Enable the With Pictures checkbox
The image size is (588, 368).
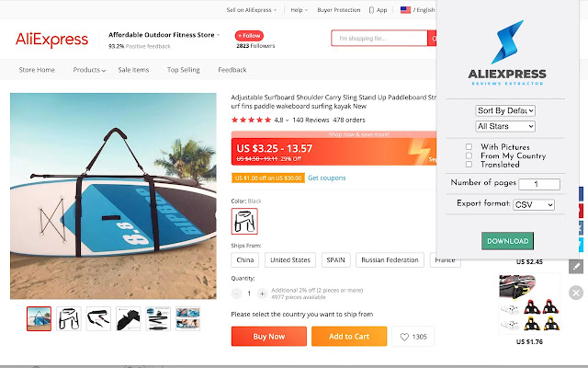click(x=469, y=146)
